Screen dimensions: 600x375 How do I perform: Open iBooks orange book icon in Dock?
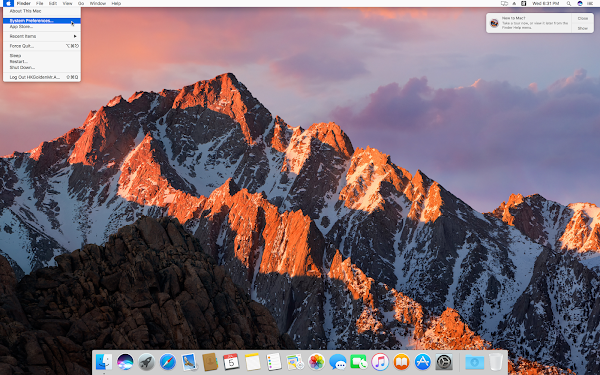point(401,362)
